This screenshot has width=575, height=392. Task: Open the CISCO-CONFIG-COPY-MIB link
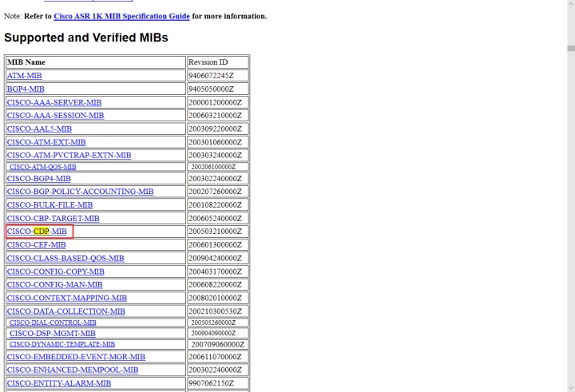pos(56,271)
